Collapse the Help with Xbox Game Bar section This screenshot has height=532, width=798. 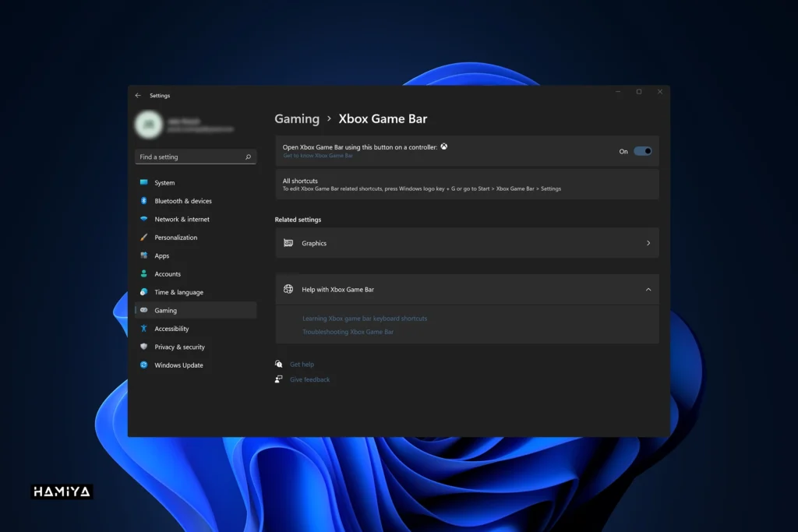tap(648, 290)
